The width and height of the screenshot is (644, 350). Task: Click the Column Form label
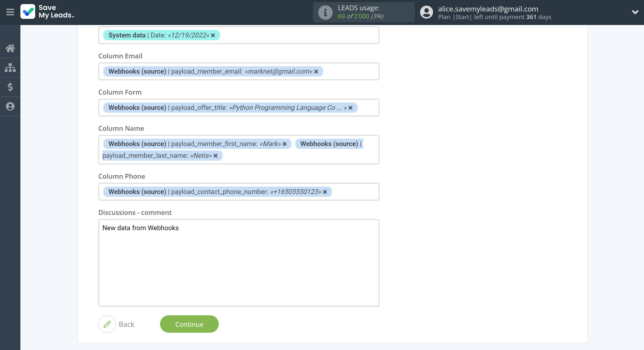coord(120,92)
